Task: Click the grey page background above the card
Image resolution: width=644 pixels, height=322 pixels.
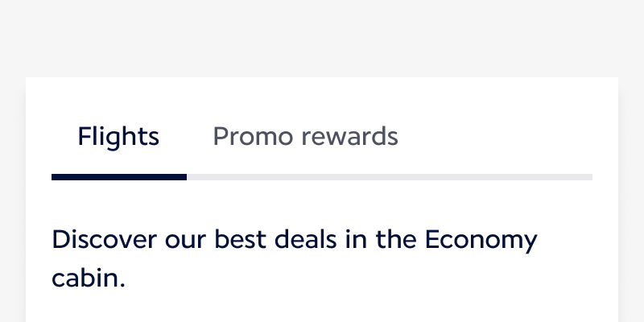Action: pyautogui.click(x=322, y=36)
